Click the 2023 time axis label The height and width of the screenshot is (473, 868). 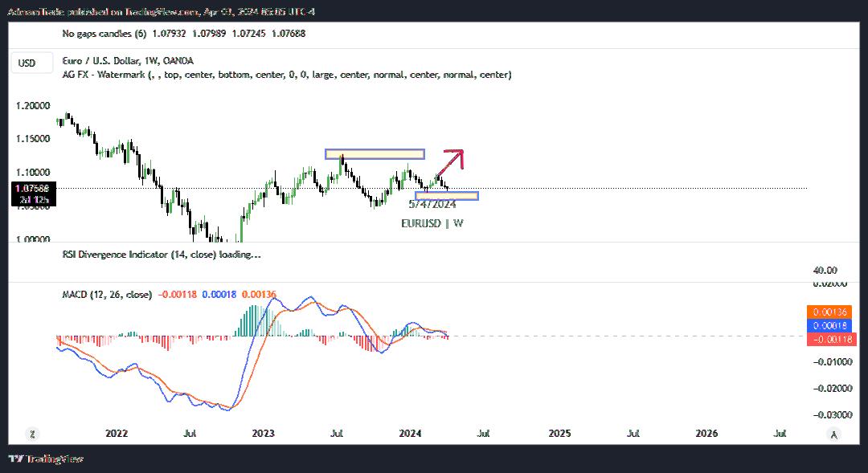(263, 433)
